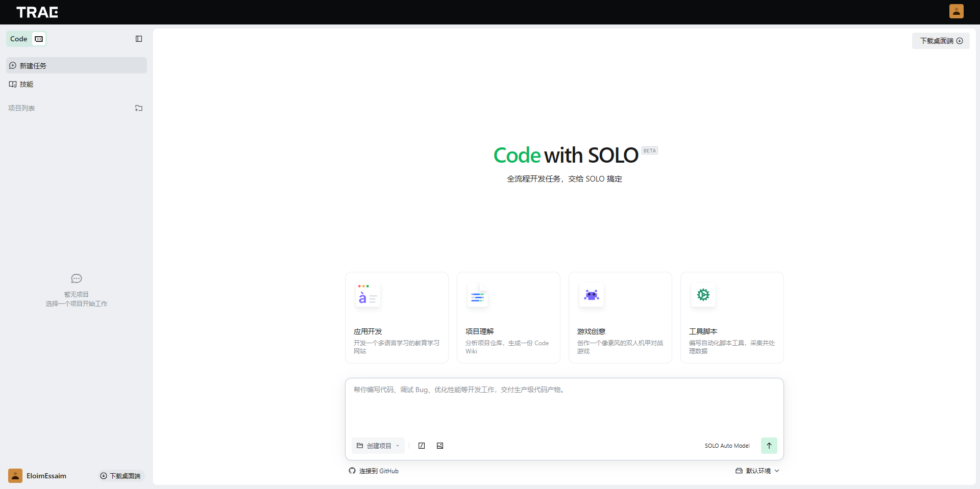980x489 pixels.
Task: Open the 默认环境 environment dropdown
Action: 757,471
